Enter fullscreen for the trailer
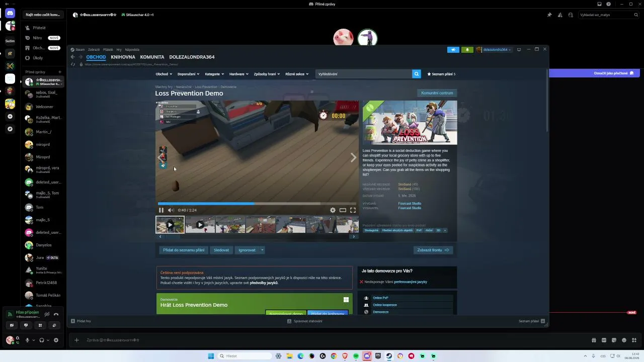The width and height of the screenshot is (644, 362). 353,210
